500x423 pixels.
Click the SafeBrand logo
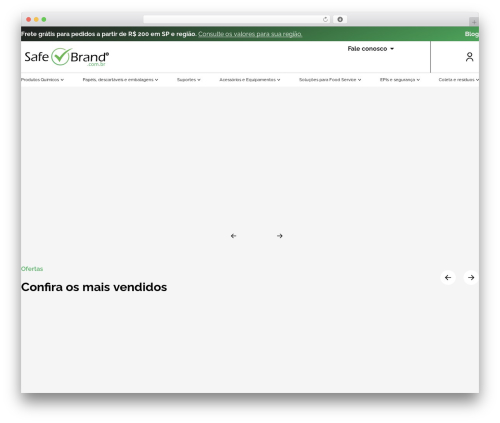pyautogui.click(x=67, y=57)
